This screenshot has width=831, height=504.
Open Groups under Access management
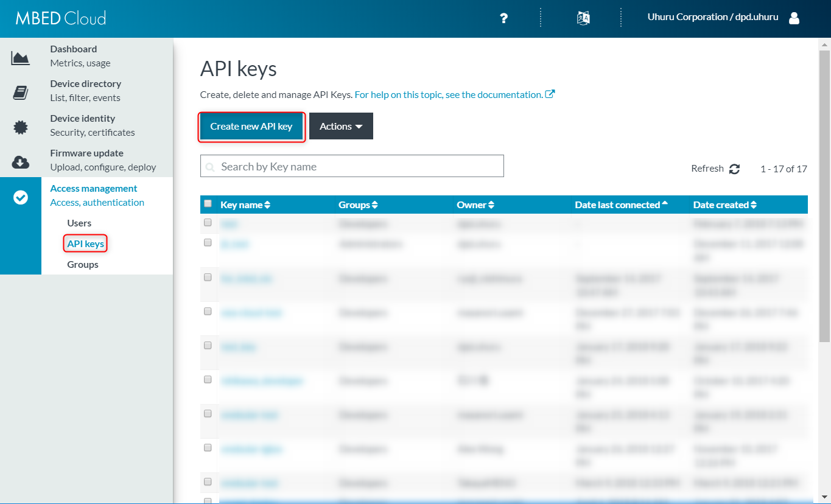[x=83, y=265]
